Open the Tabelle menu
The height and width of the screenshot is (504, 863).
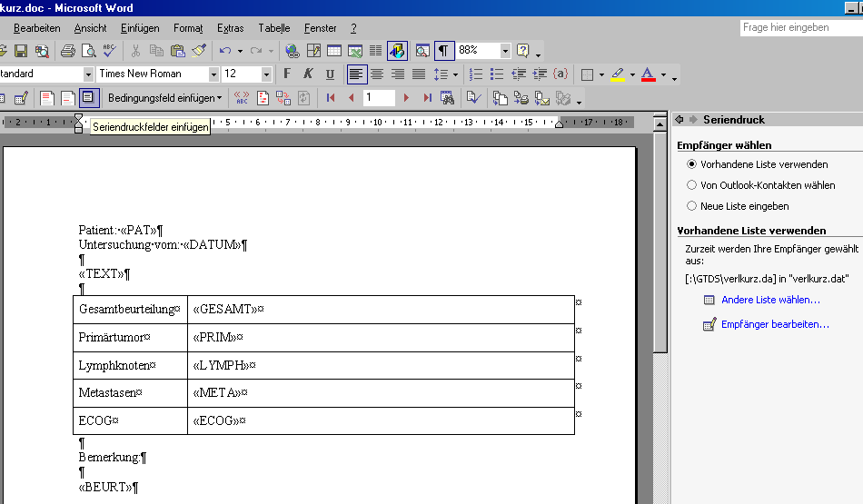[x=274, y=28]
